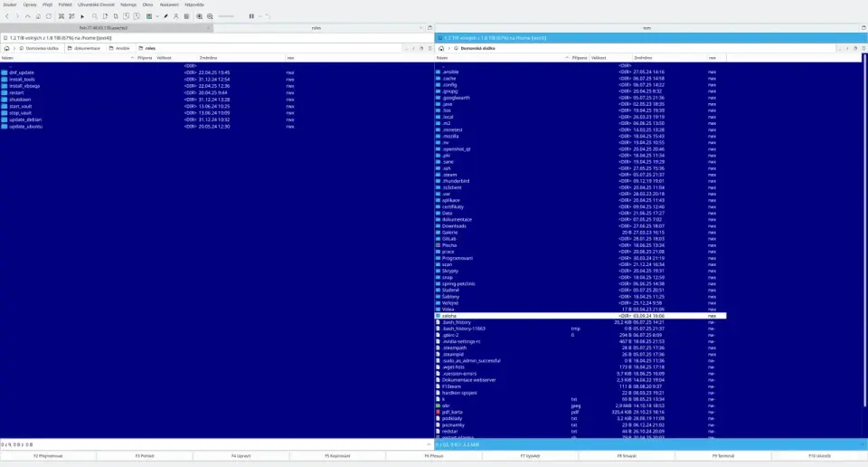Click the Zoom In magnifier toolbar icon

click(199, 16)
